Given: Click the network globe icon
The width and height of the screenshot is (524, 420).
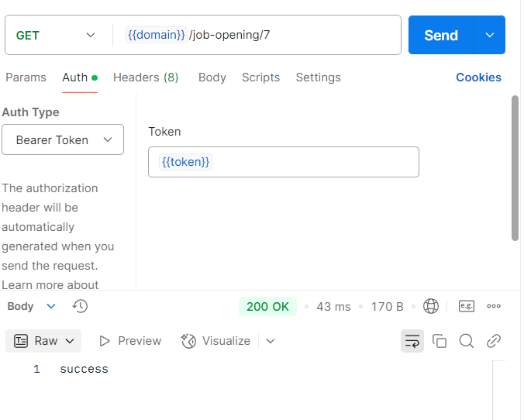Looking at the screenshot, I should (431, 306).
